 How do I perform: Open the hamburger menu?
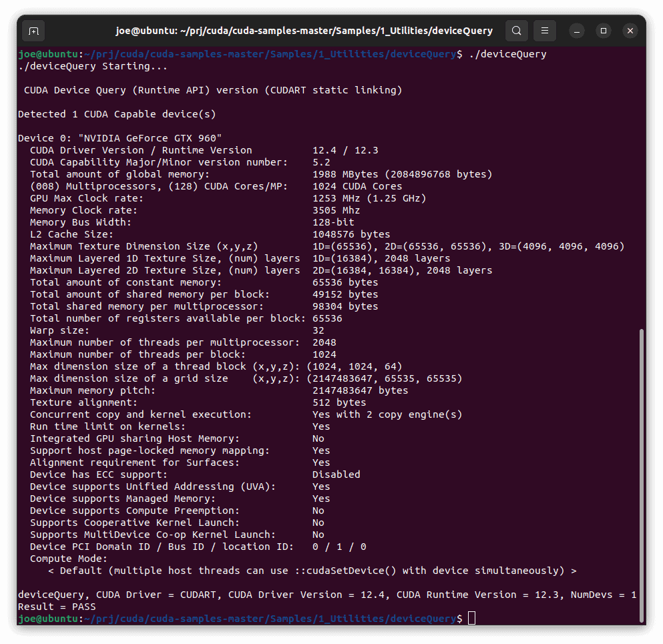click(545, 31)
